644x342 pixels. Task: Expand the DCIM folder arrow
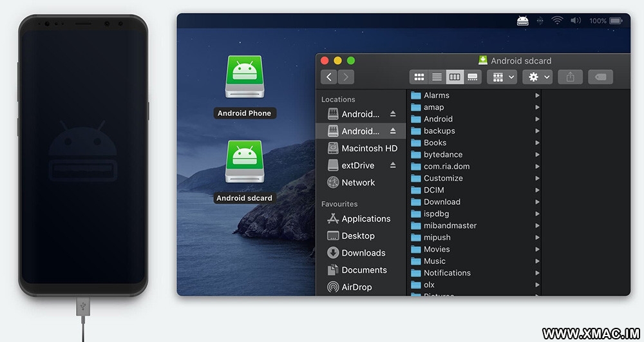(537, 190)
